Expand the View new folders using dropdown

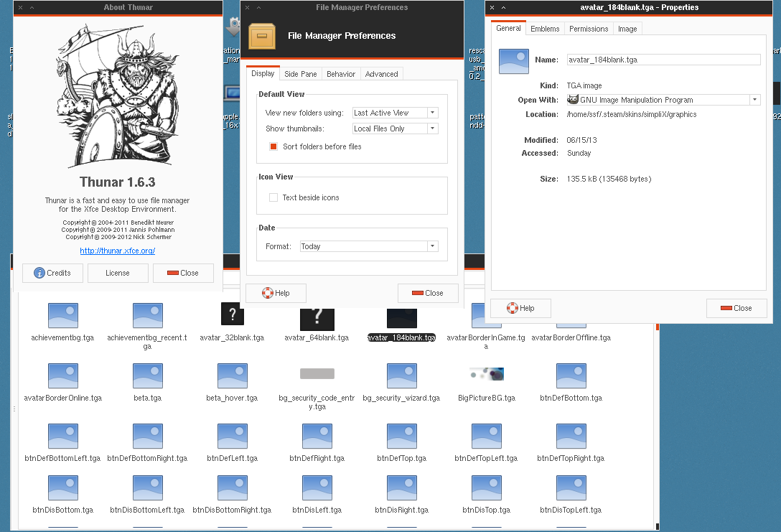coord(395,113)
